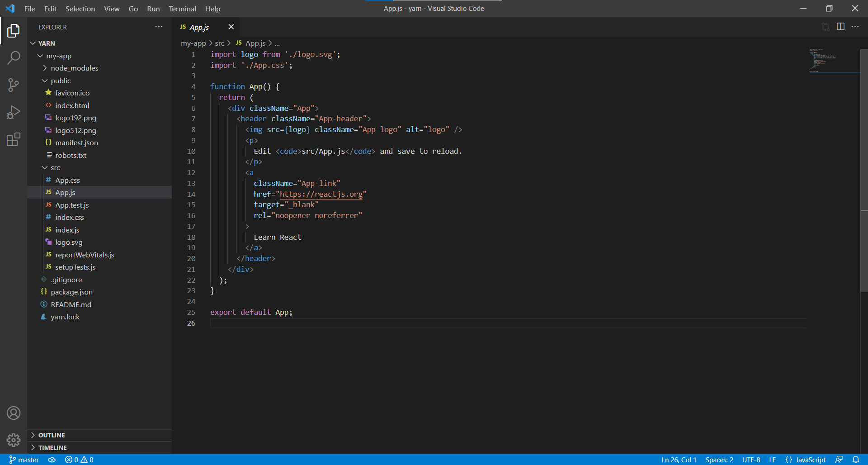
Task: Click the master branch indicator
Action: [24, 460]
